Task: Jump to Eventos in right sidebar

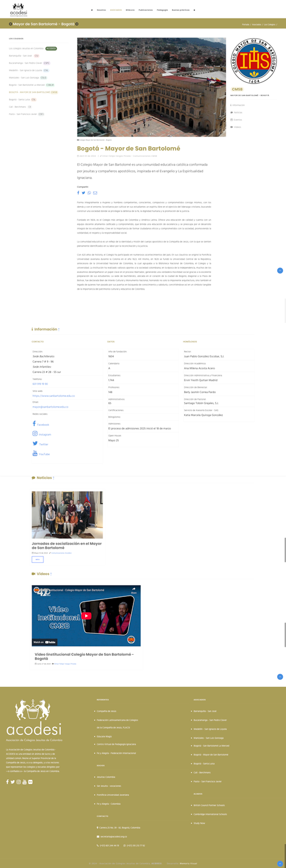Action: click(x=237, y=119)
